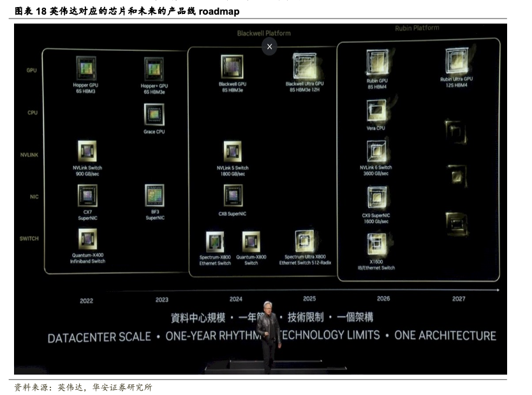Click the Spectrum Ultra X800 512-Radix chip

(x=305, y=241)
